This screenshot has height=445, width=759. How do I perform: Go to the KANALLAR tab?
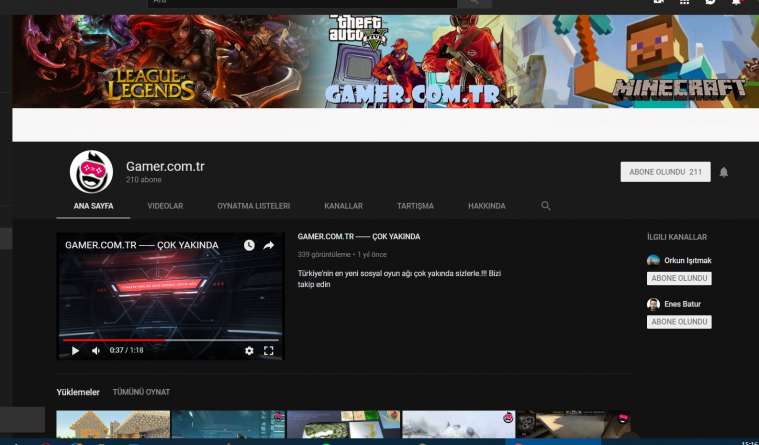pos(343,206)
